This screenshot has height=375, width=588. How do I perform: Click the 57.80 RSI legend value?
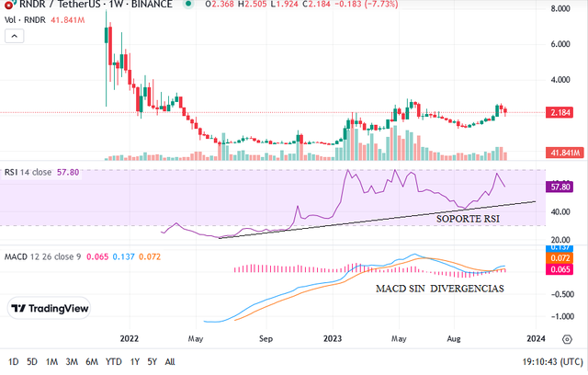click(x=68, y=173)
